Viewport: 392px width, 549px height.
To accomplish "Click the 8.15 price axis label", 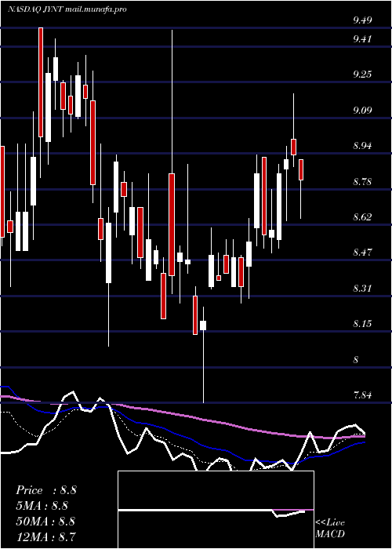I will click(x=362, y=323).
